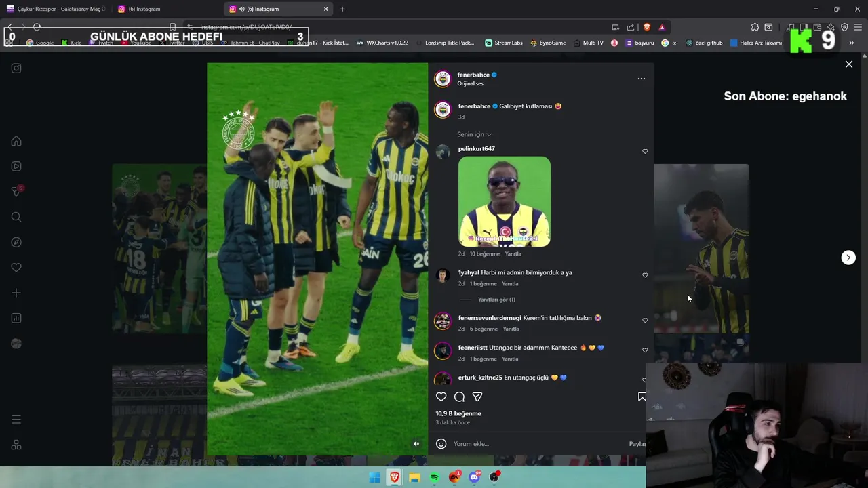
Task: Expand 'Yanıtları gör (1)' replies
Action: click(x=496, y=300)
